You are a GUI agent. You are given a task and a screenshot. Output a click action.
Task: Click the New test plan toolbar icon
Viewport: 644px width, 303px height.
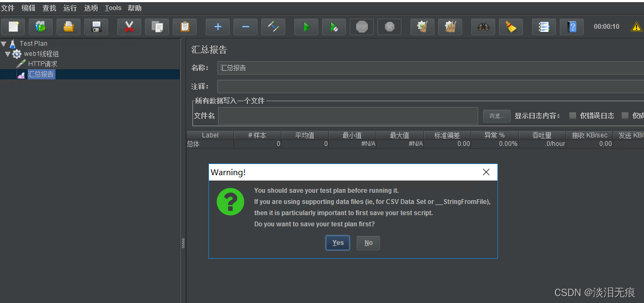pos(13,27)
